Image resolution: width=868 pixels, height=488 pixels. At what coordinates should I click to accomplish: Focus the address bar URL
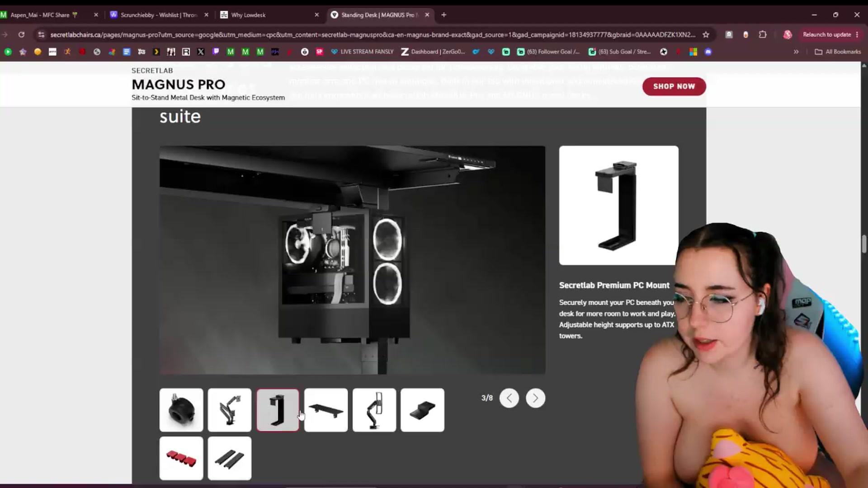click(373, 35)
